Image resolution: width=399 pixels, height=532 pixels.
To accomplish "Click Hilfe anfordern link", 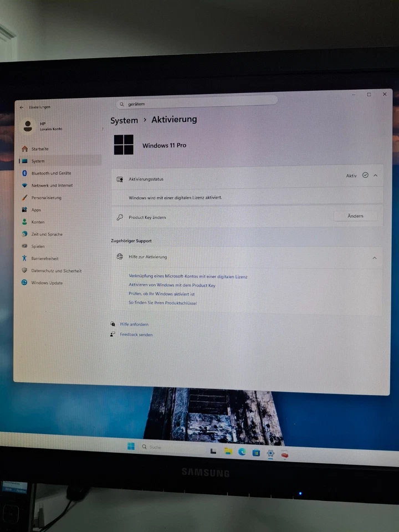I will [134, 324].
